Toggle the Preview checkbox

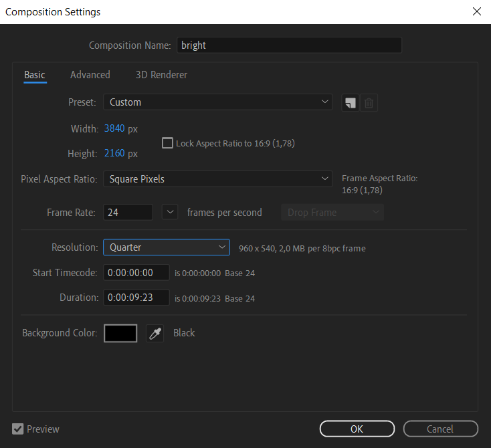[x=18, y=429]
